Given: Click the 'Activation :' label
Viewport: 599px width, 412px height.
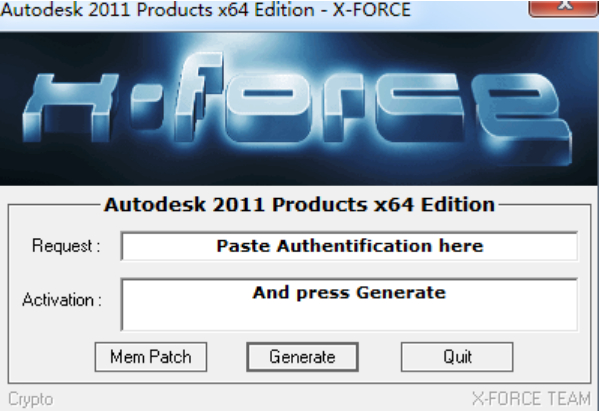Looking at the screenshot, I should click(x=62, y=300).
